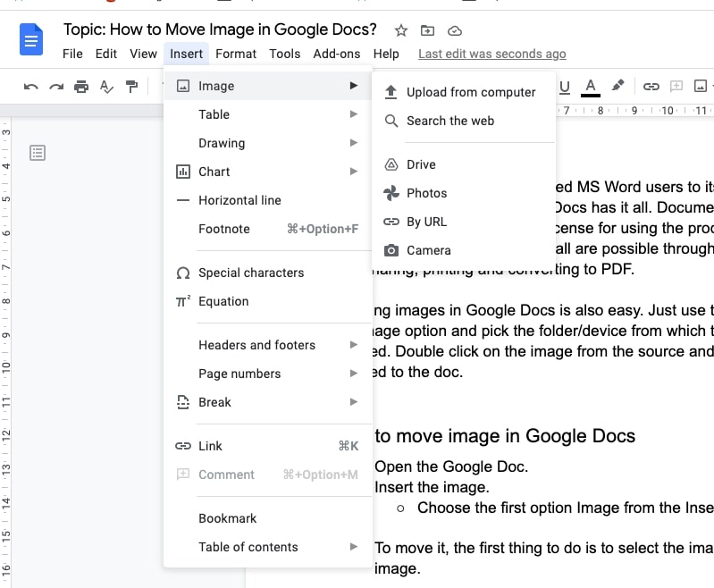Click the Redo arrow
Image resolution: width=714 pixels, height=588 pixels.
(x=56, y=87)
